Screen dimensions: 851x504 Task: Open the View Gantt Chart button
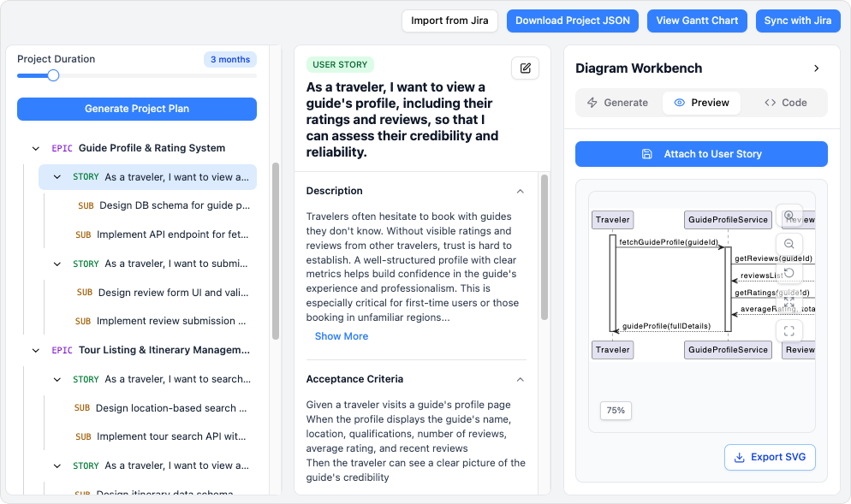[697, 21]
